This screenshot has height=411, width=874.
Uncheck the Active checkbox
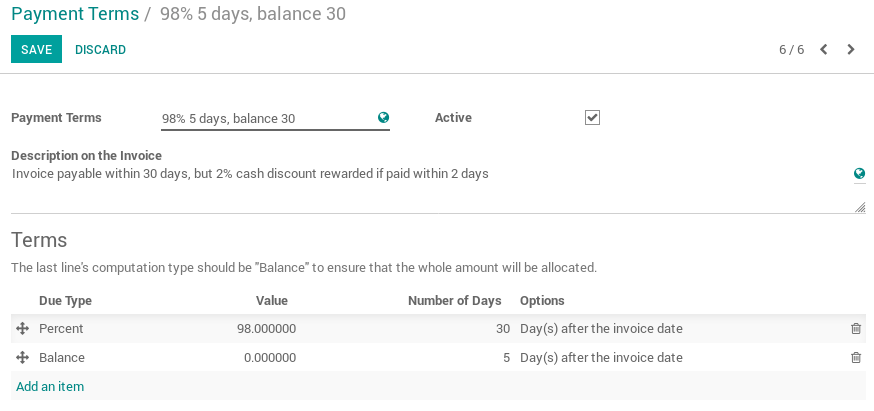click(592, 118)
